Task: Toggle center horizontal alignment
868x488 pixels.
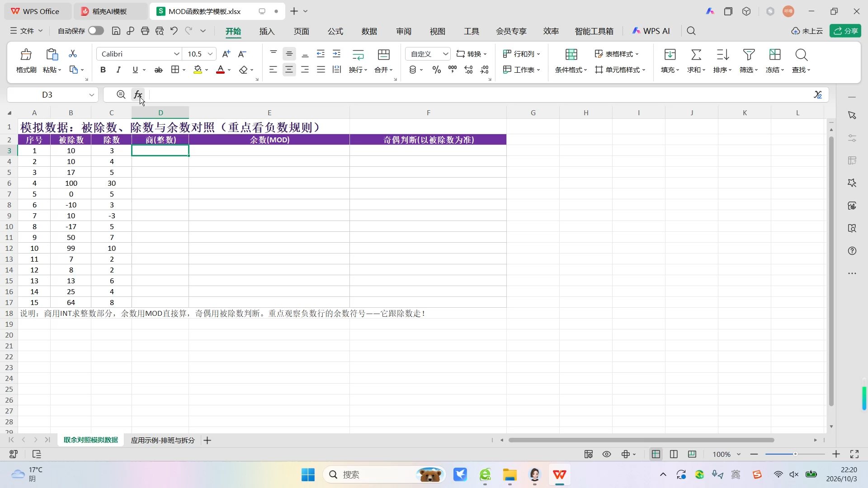Action: coord(289,70)
